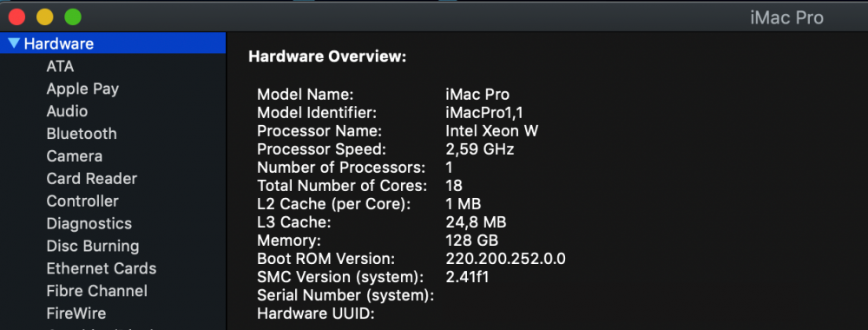The height and width of the screenshot is (330, 868).
Task: Select SMC Version value 2.41f1
Action: tap(467, 277)
